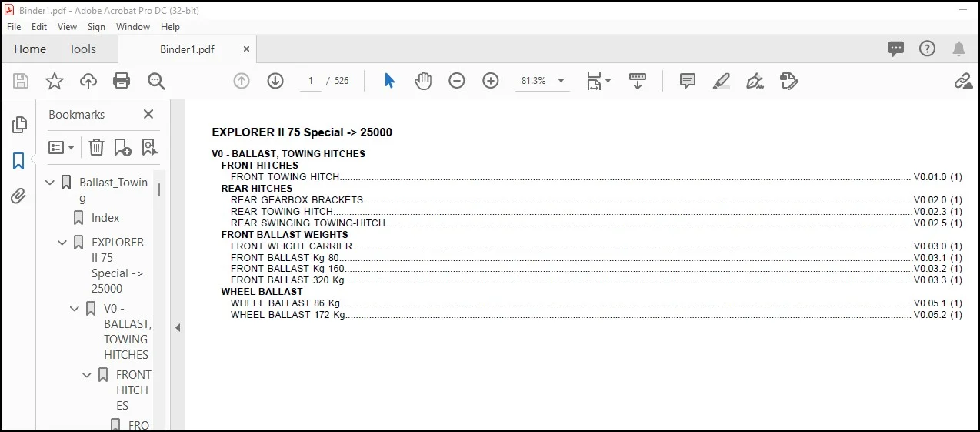The image size is (980, 432).
Task: Open the Edit menu
Action: click(x=39, y=27)
